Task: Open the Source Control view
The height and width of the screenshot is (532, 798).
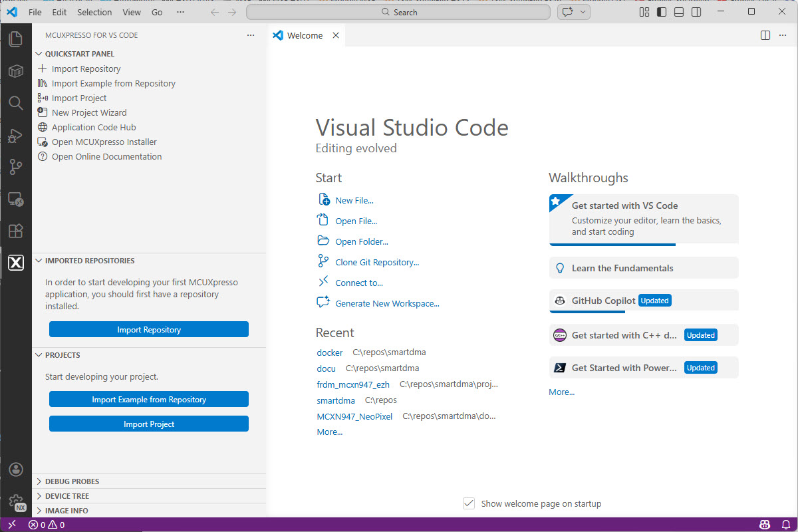Action: pyautogui.click(x=15, y=167)
